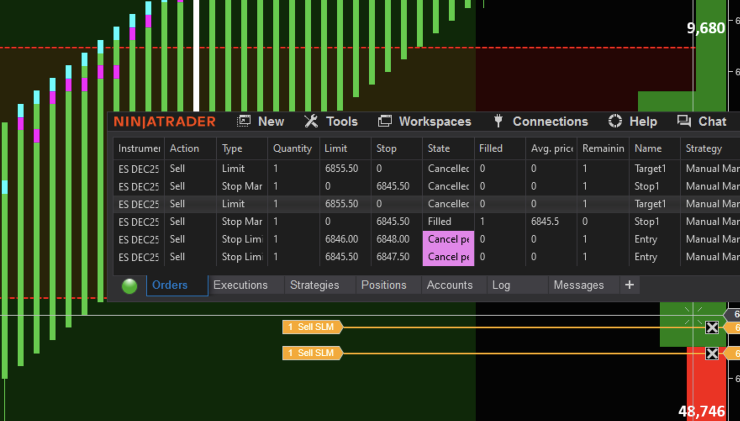
Task: Click the Chat speech bubble icon
Action: click(x=684, y=121)
